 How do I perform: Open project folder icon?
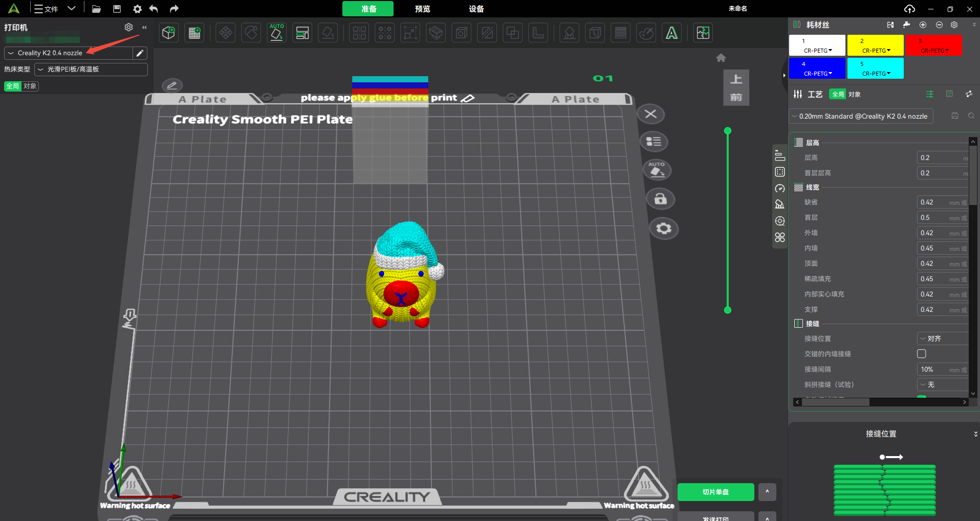pyautogui.click(x=96, y=9)
